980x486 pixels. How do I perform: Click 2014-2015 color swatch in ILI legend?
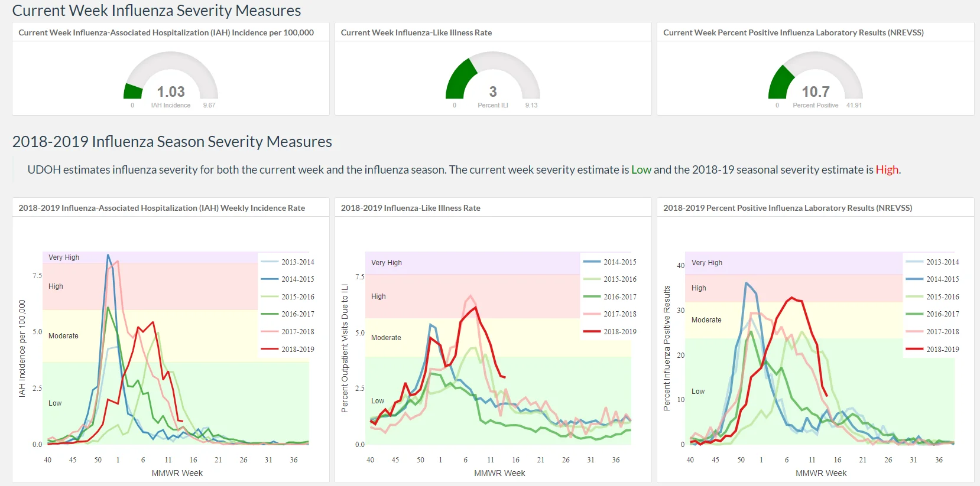point(592,262)
